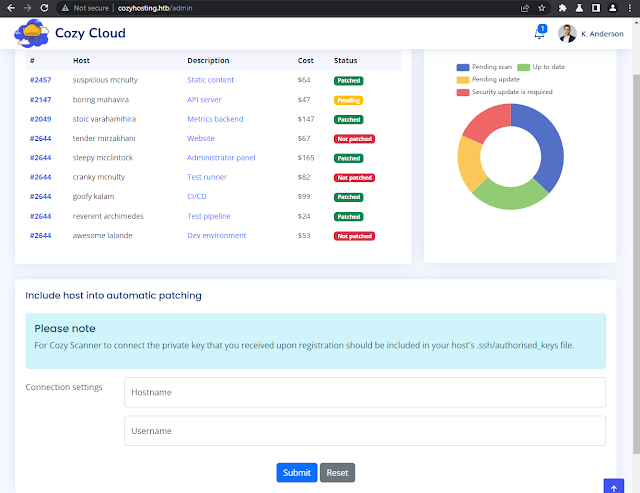Viewport: 640px width, 493px height.
Task: Click inside the Username field
Action: tap(364, 431)
